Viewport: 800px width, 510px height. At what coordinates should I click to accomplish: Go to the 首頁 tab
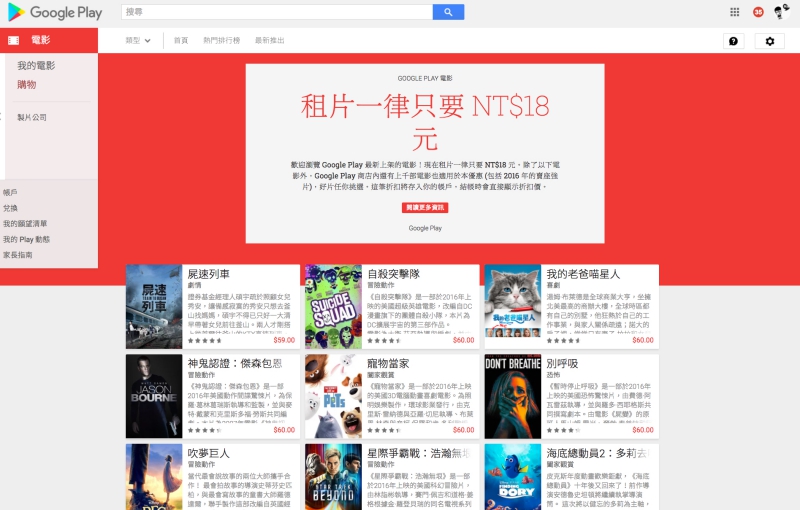[181, 40]
